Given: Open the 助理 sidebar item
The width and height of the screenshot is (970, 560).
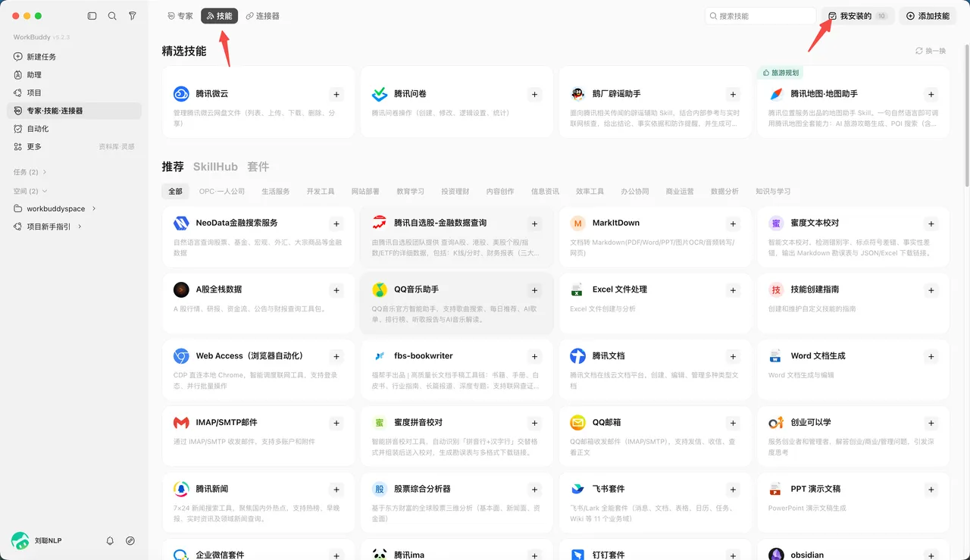Looking at the screenshot, I should tap(74, 75).
